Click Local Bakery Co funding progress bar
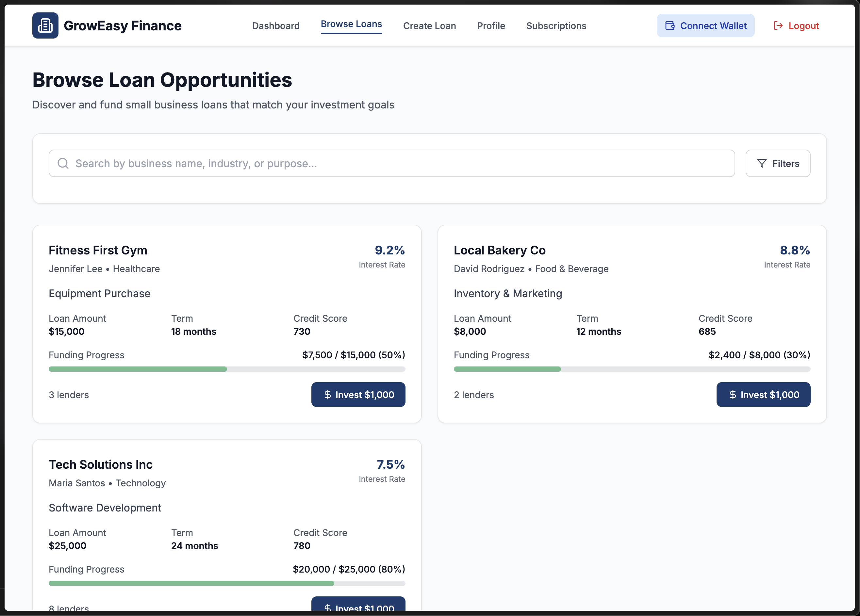This screenshot has height=616, width=860. coord(632,369)
